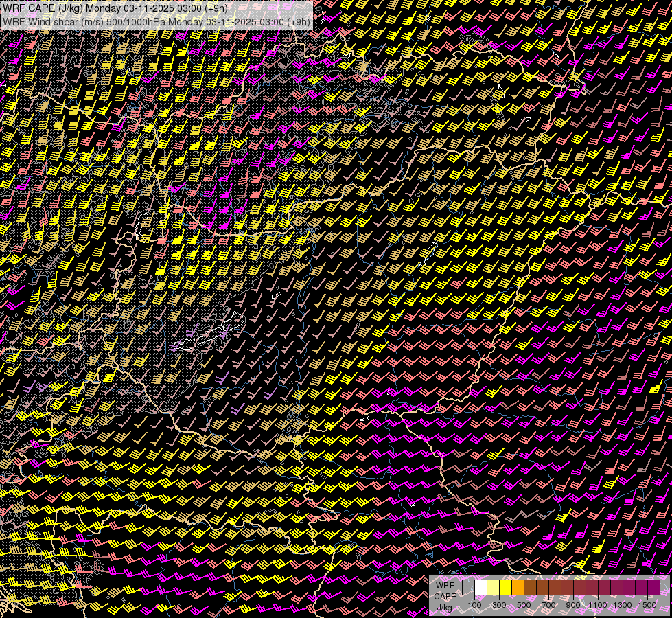
Task: Pick swatch immediately right of 900 tick
Action: (579, 588)
